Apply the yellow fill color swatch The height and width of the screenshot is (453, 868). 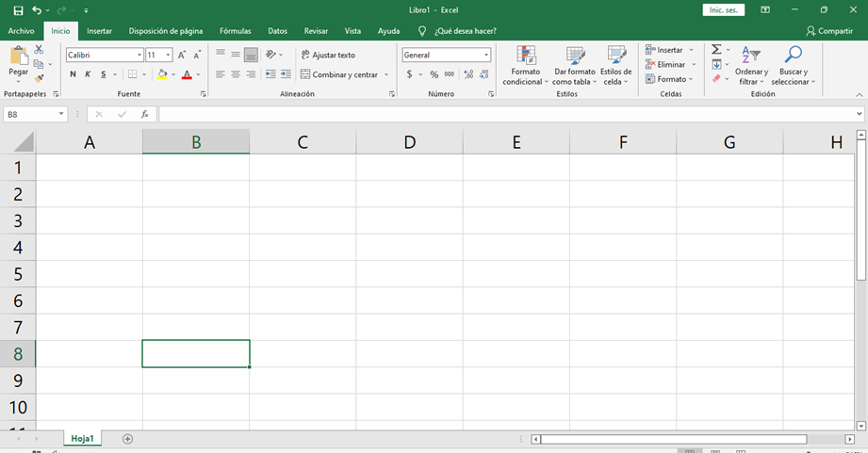(x=162, y=74)
